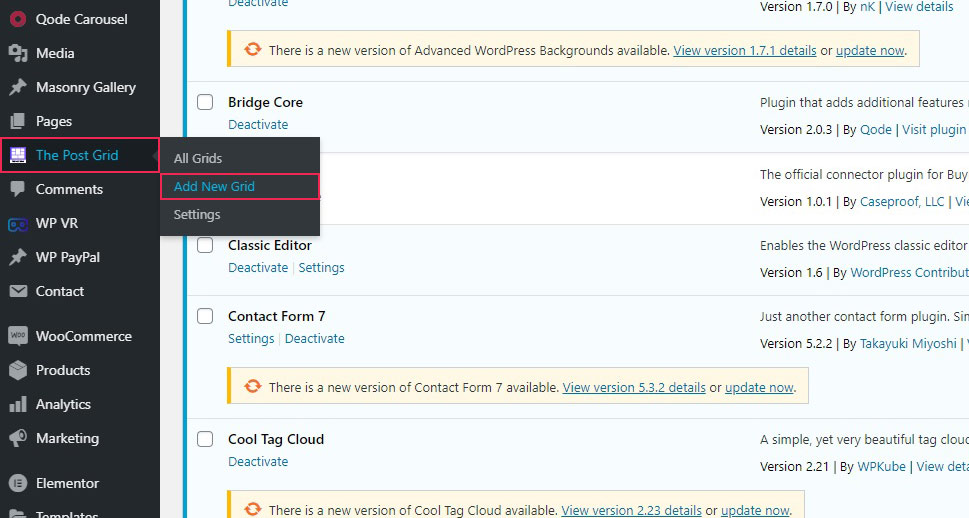Select the Cool Tag Cloud plugin checkbox
This screenshot has width=969, height=518.
[205, 439]
